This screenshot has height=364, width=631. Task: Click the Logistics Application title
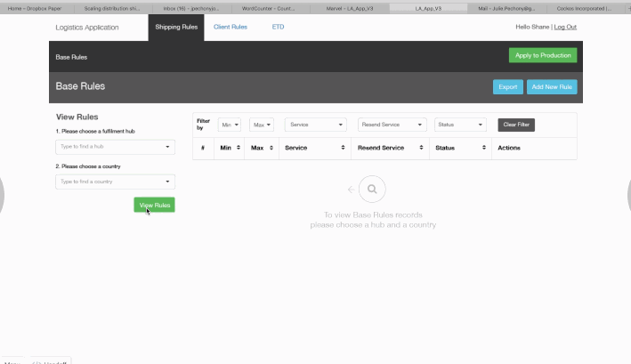click(87, 28)
